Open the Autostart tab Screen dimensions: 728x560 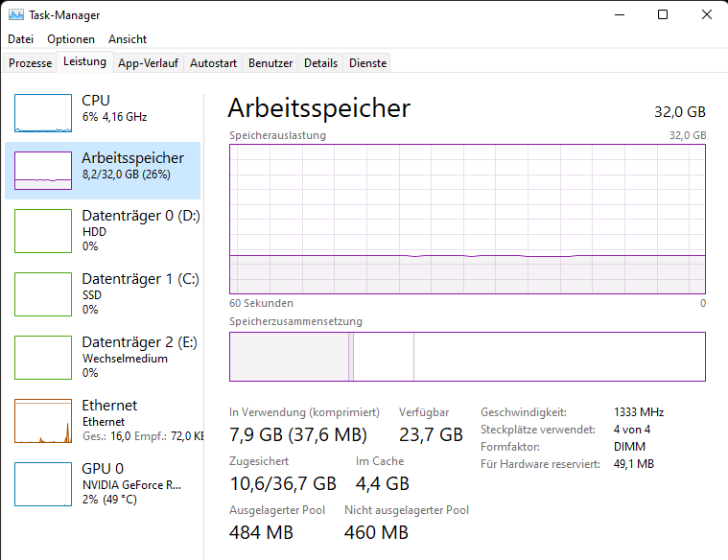(213, 63)
